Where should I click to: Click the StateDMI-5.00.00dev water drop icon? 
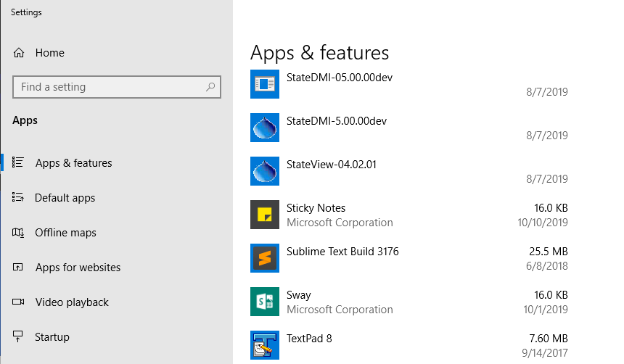(x=265, y=128)
